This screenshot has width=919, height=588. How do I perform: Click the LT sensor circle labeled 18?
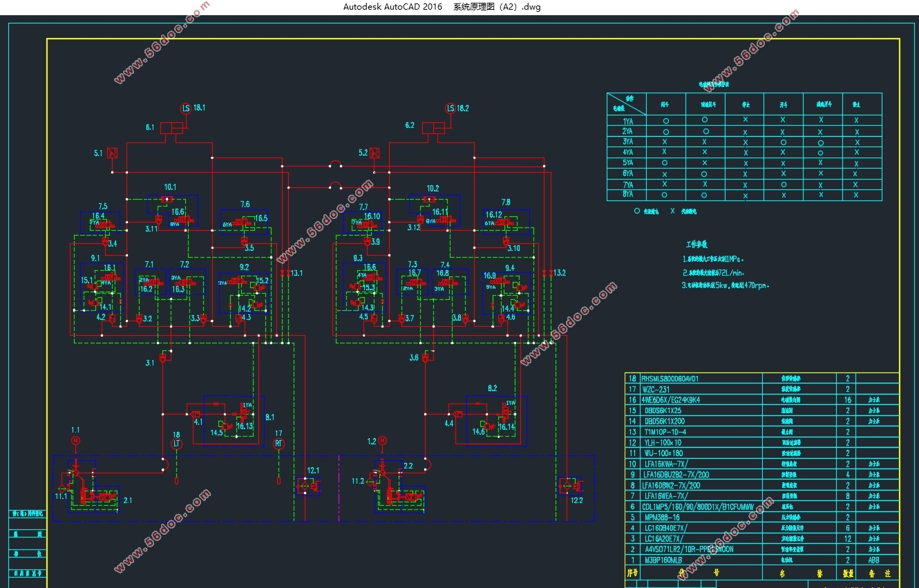click(176, 444)
